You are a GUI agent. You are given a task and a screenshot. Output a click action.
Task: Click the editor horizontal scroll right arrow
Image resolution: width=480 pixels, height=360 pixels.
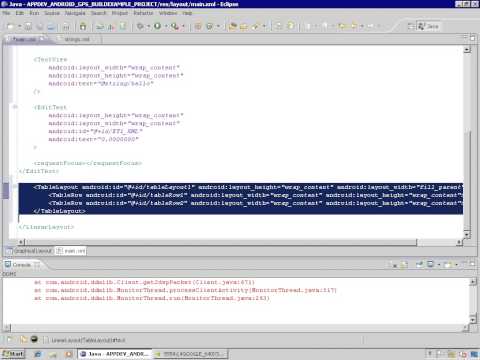click(x=459, y=242)
